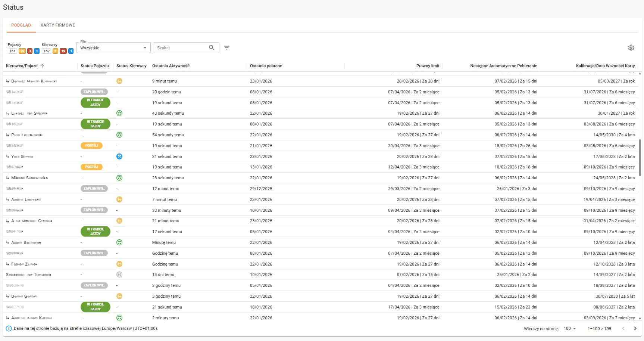The image size is (644, 341).
Task: Open the advanced filter icon beside search
Action: pos(226,48)
